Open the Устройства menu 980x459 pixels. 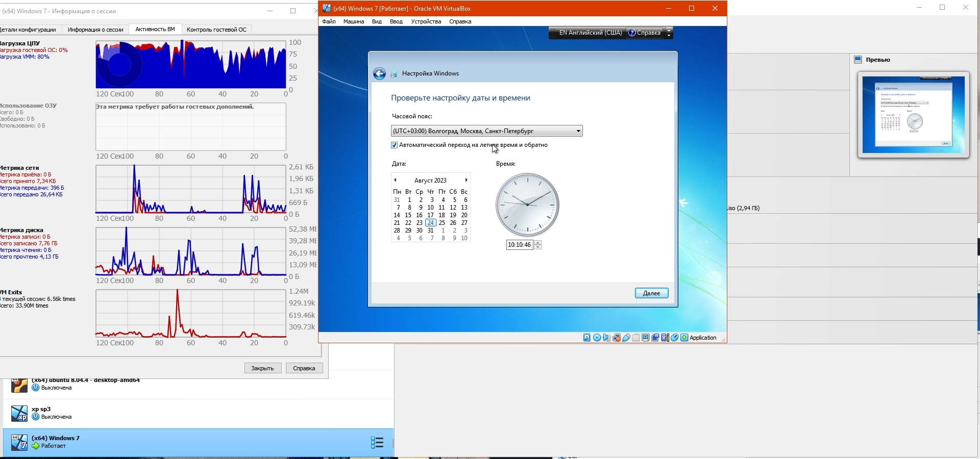click(426, 21)
